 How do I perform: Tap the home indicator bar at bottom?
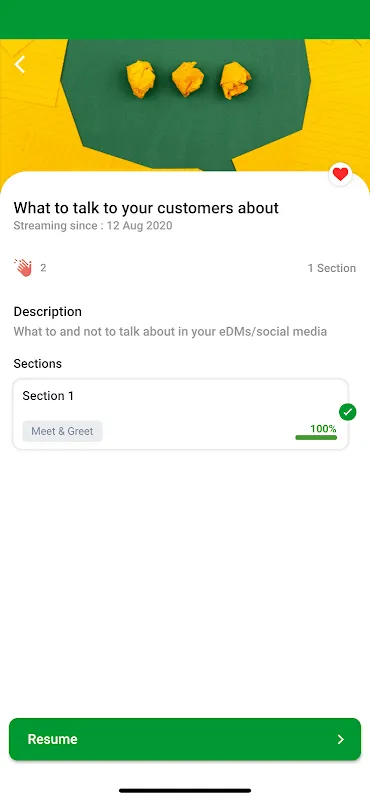pos(185,791)
